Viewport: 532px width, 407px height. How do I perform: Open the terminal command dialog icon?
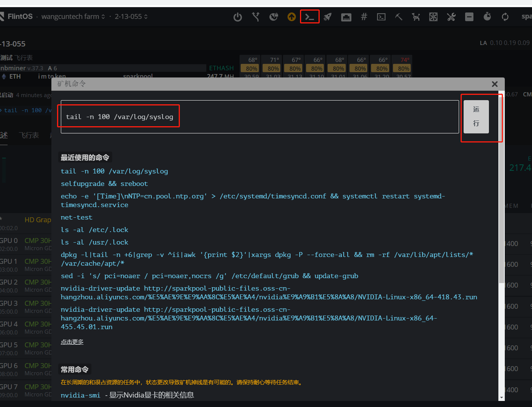pyautogui.click(x=310, y=17)
